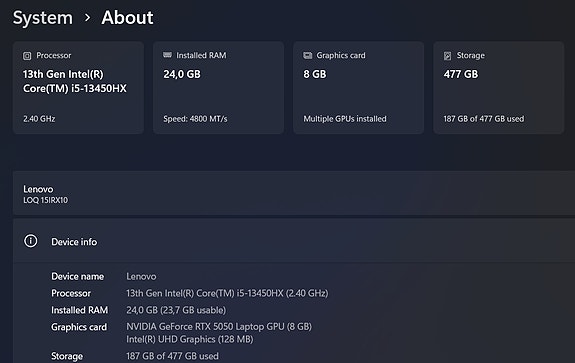Open the Graphics card 8 GB card
Screen dimensions: 575x363
[358, 88]
